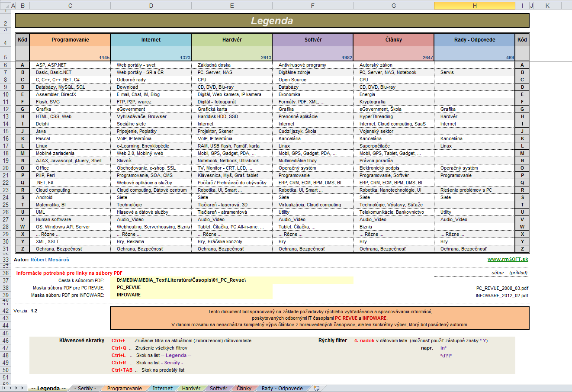The image size is (572, 392).
Task: Select cell 'E-mail, Chat, IM, Blog'
Action: [x=151, y=94]
